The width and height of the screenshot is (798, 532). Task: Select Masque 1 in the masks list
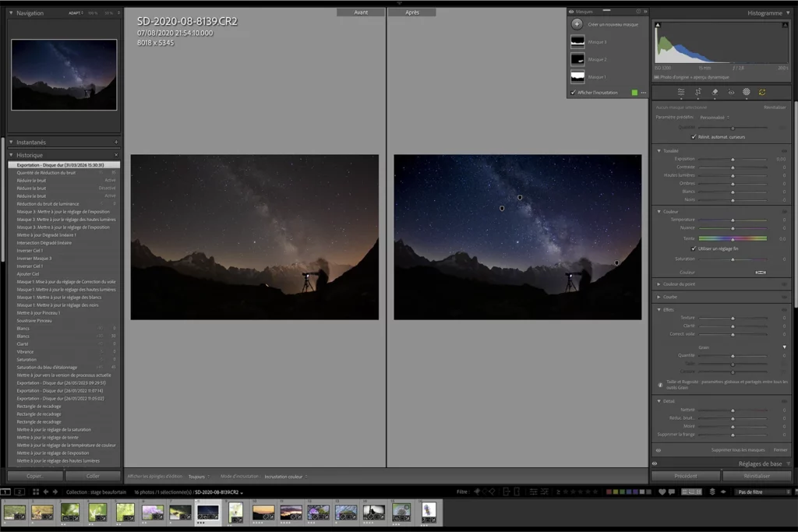[x=606, y=77]
